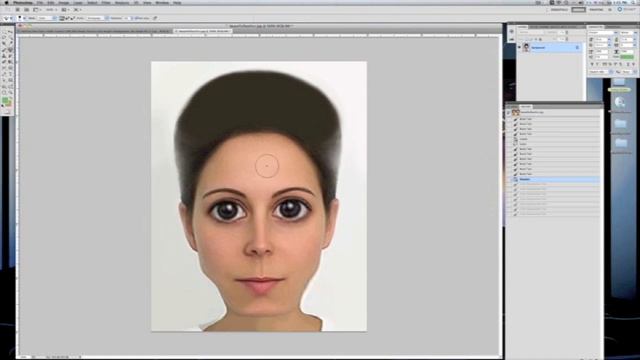
Task: Open the Help menu
Action: tap(177, 2)
